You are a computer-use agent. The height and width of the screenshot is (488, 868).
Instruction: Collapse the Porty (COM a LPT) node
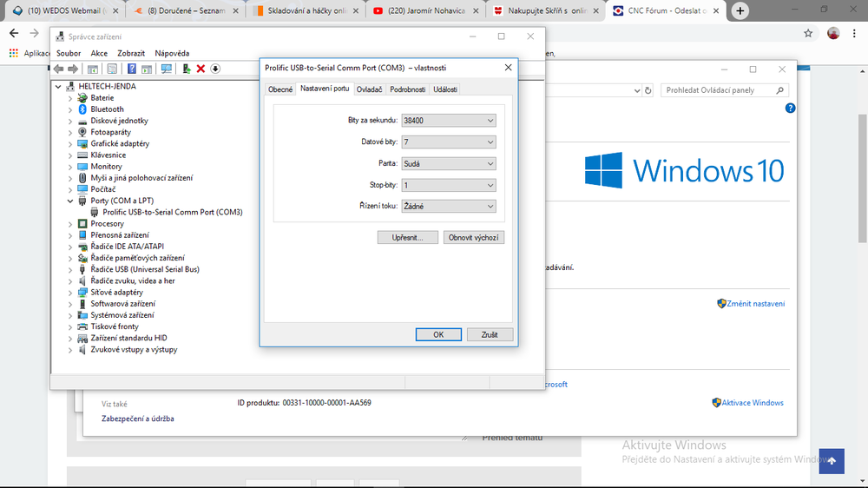[71, 201]
